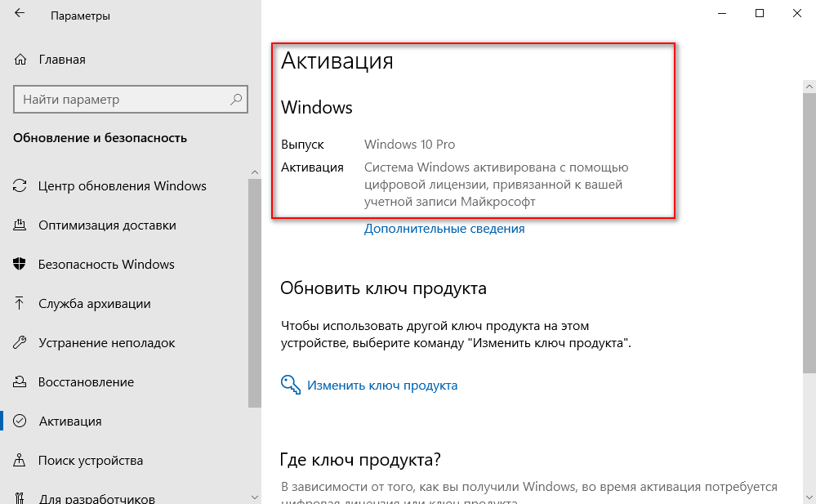The width and height of the screenshot is (816, 504).
Task: Click the Windows Update sync icon
Action: 20,186
